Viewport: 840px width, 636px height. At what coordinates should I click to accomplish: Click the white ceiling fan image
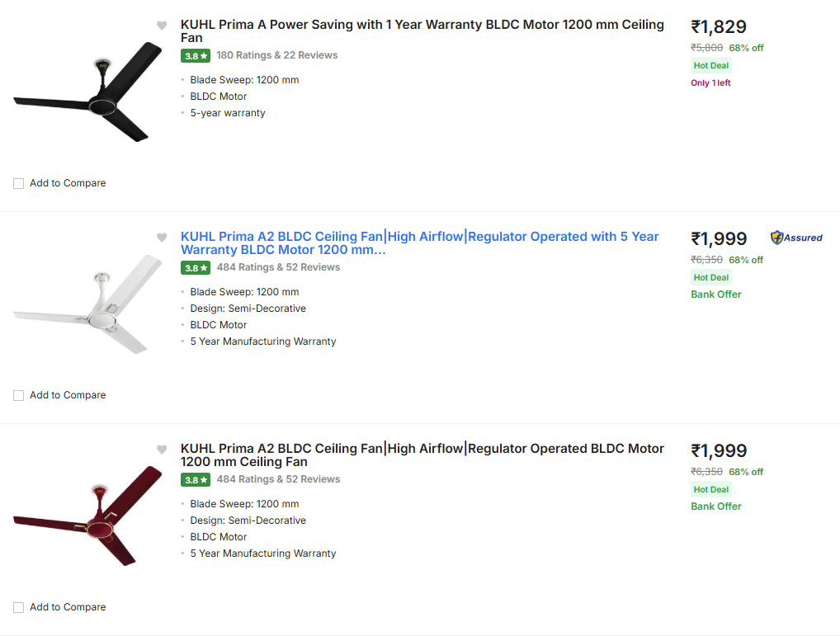click(x=87, y=304)
